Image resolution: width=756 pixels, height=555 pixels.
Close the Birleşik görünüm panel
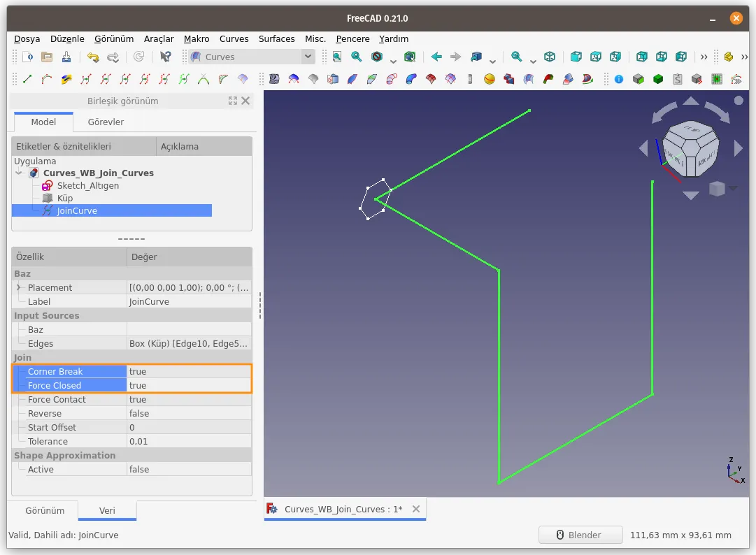pyautogui.click(x=245, y=101)
